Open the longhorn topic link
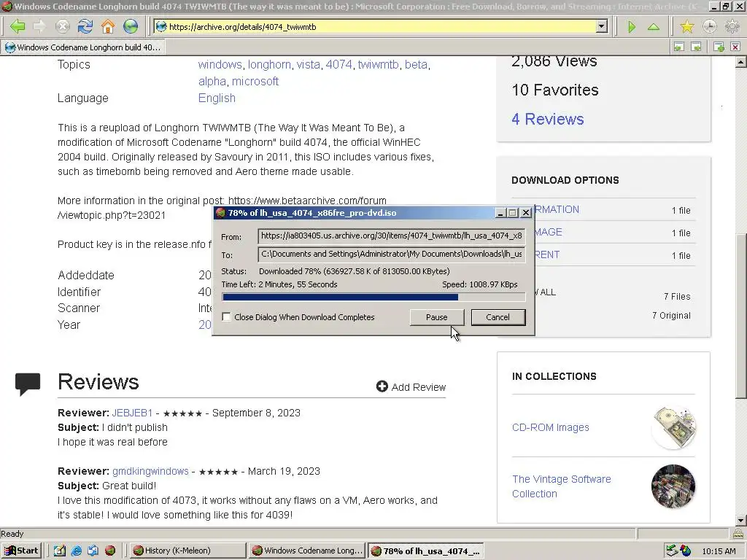The height and width of the screenshot is (560, 747). [269, 64]
